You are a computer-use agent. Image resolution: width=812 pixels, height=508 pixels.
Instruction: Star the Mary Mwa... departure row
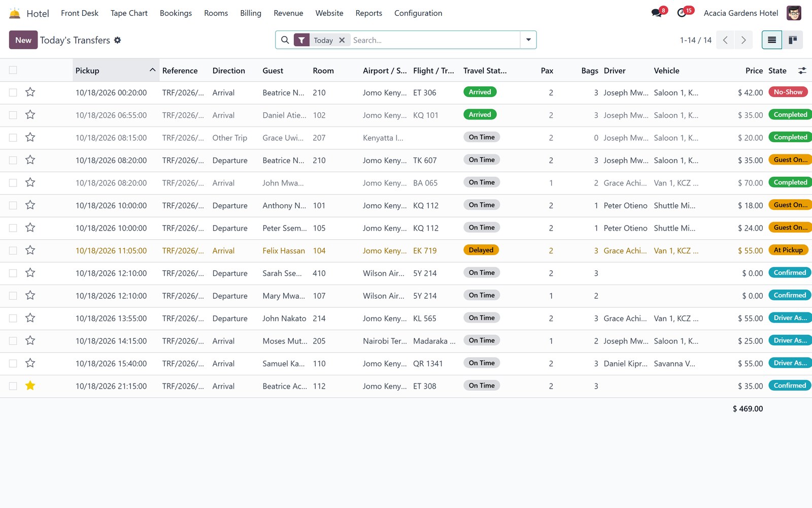30,296
